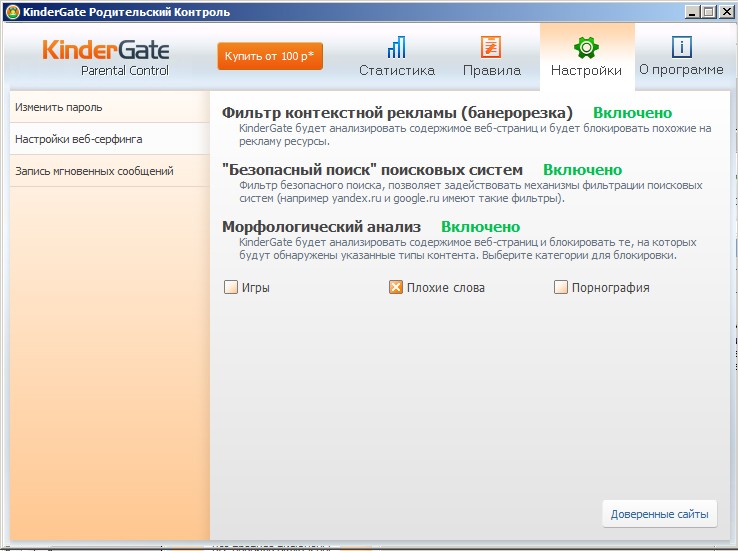Click the Безопасный поиск поисковых систем heading
Image resolution: width=738 pixels, height=551 pixels.
372,170
